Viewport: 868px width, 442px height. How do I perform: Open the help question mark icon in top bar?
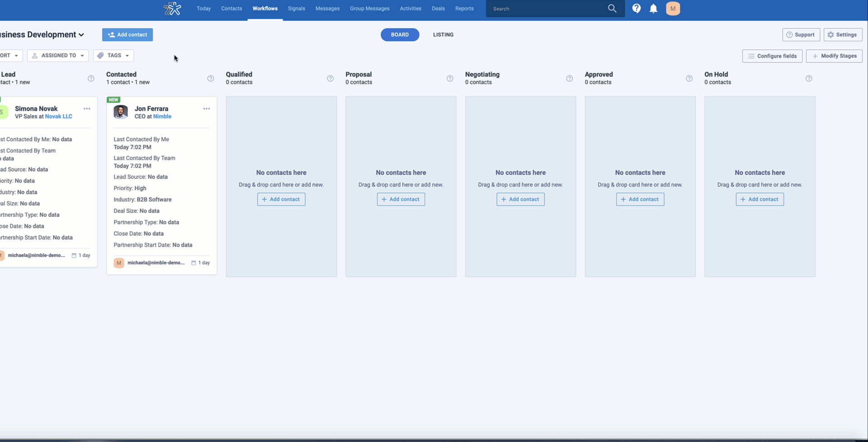coord(636,8)
